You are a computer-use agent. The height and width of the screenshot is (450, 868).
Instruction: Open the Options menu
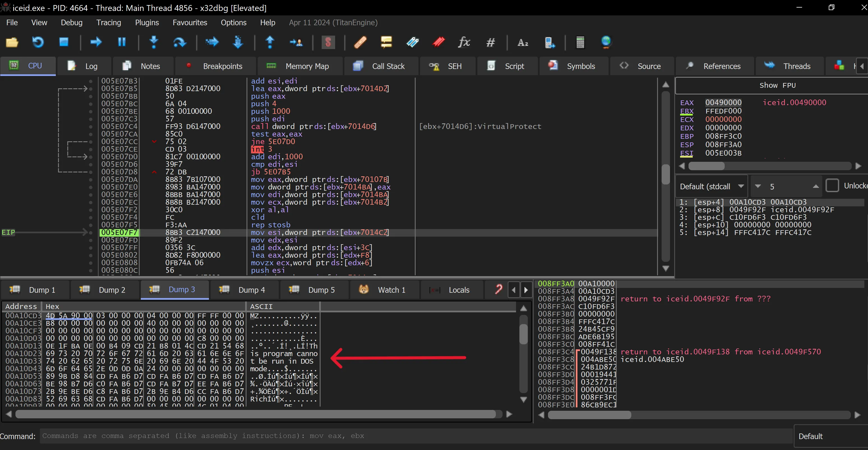pos(234,22)
